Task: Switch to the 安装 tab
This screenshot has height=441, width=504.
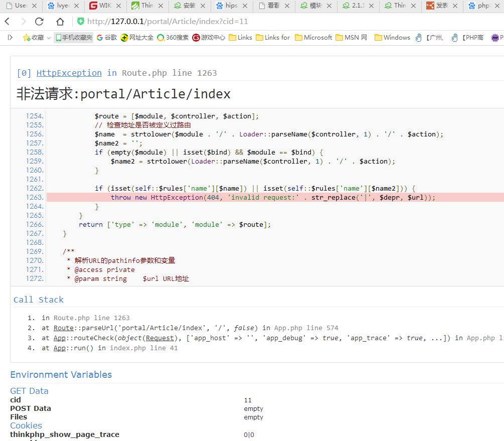Action: tap(189, 6)
